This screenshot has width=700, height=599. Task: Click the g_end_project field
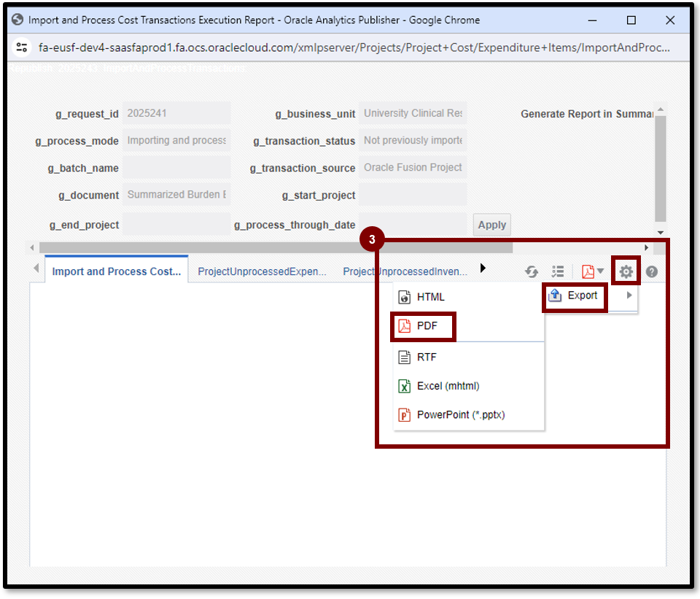point(176,224)
